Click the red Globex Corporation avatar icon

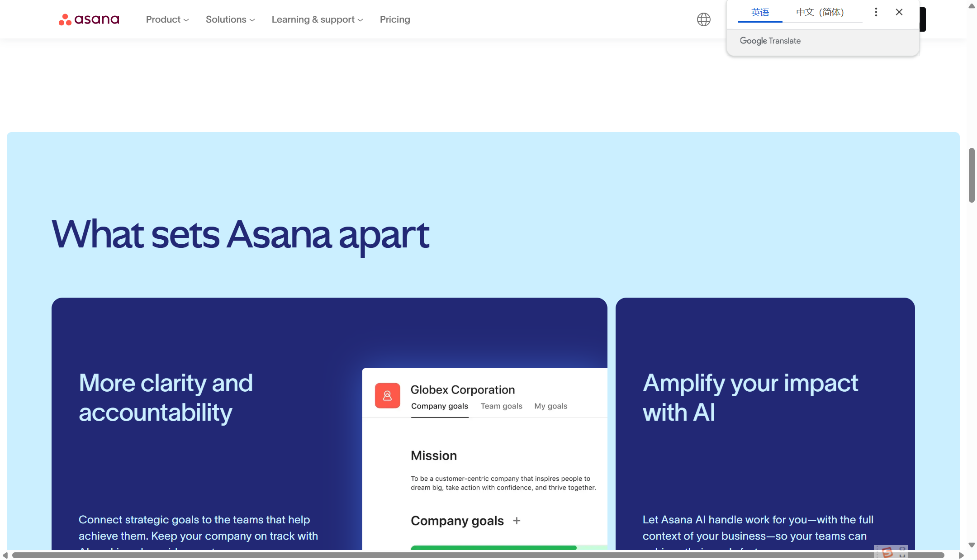click(x=387, y=396)
